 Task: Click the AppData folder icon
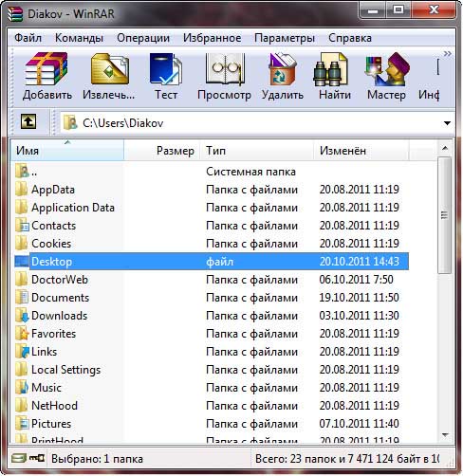(x=22, y=190)
